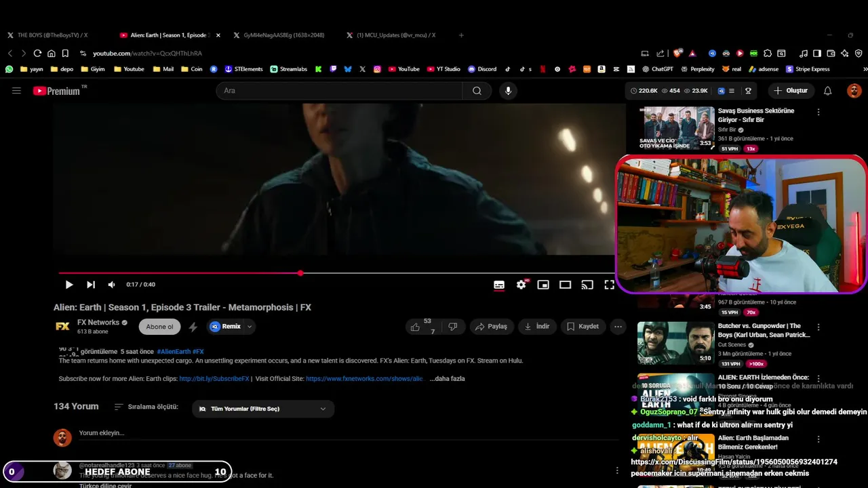Image resolution: width=868 pixels, height=488 pixels.
Task: Switch to miniplayer mode
Action: click(x=543, y=285)
